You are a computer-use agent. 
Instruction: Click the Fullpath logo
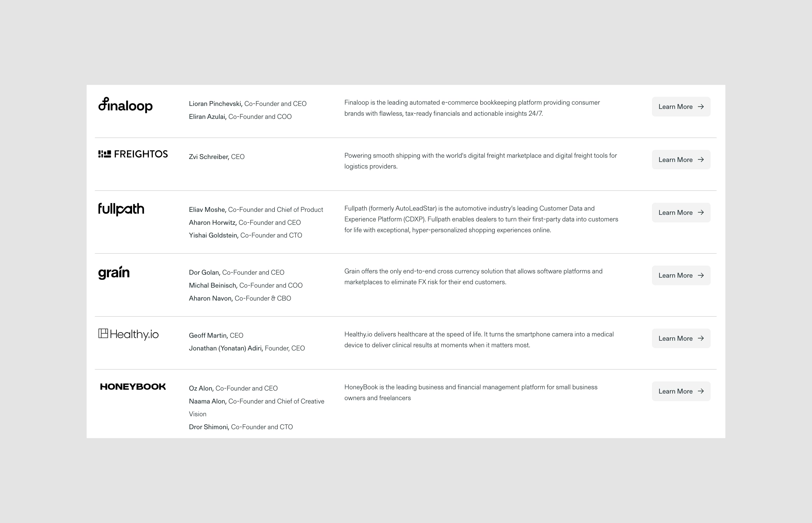coord(121,209)
